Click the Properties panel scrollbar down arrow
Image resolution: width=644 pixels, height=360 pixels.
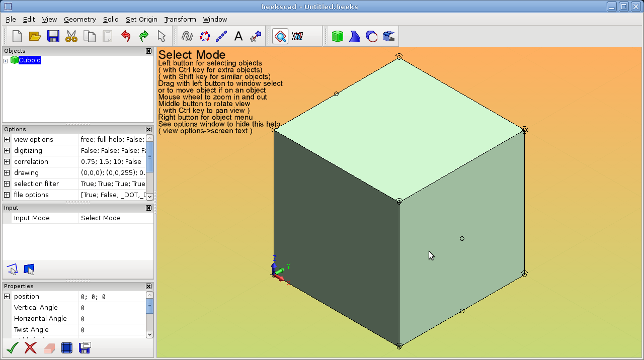click(x=149, y=334)
